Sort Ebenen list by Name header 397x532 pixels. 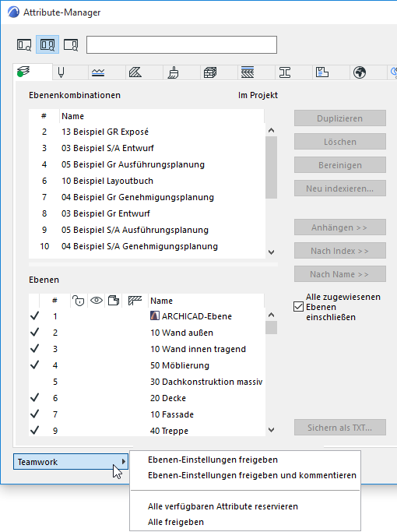206,301
